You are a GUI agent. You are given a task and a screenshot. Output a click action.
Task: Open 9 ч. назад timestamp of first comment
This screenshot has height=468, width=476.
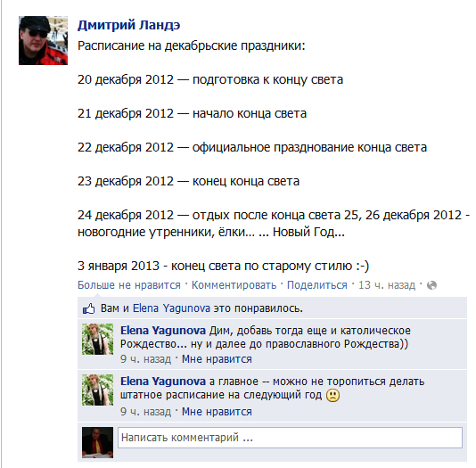145,359
